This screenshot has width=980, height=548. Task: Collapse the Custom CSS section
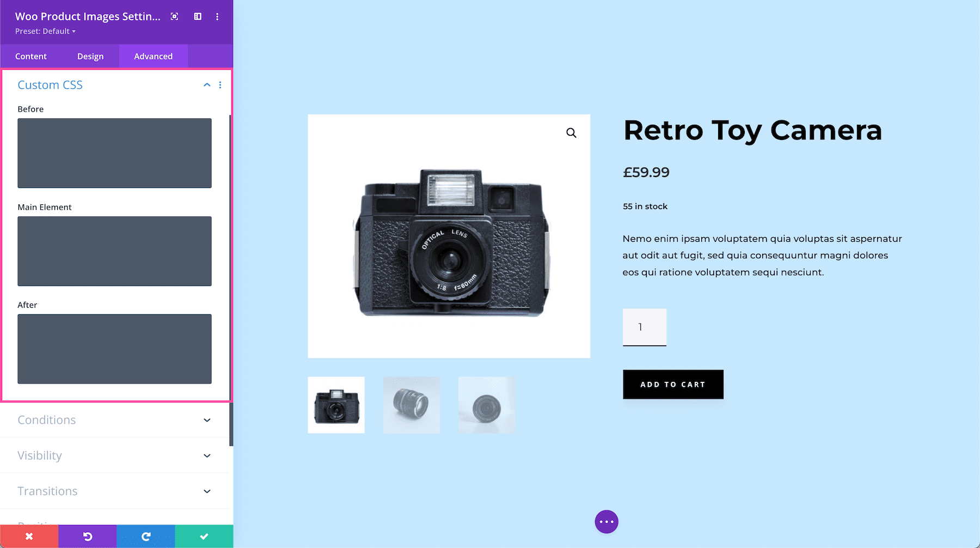point(206,85)
